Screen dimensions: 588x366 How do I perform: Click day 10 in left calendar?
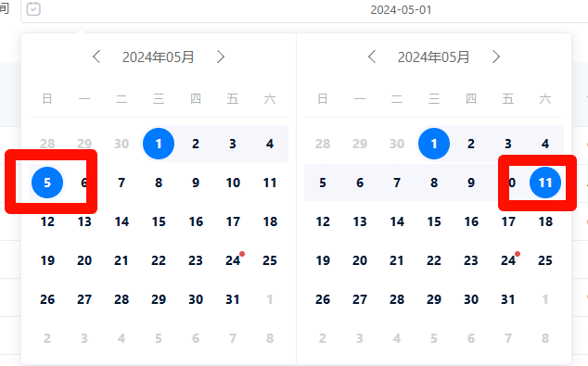tap(233, 183)
